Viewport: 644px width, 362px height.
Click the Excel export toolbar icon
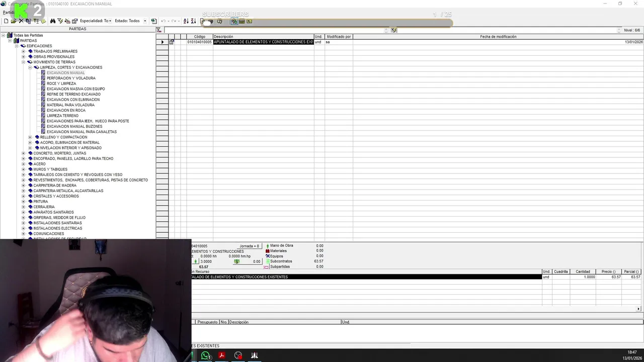click(x=153, y=21)
